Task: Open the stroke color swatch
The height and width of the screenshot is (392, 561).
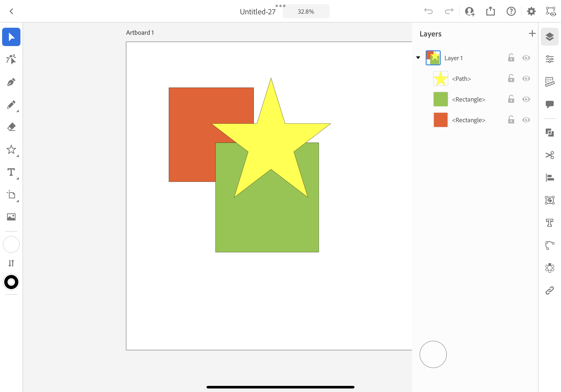Action: point(11,282)
